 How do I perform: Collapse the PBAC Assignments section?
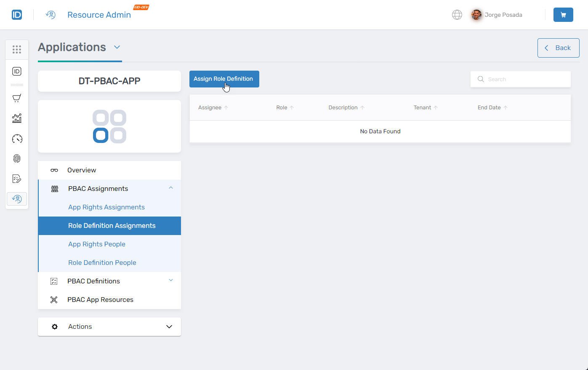pos(171,188)
